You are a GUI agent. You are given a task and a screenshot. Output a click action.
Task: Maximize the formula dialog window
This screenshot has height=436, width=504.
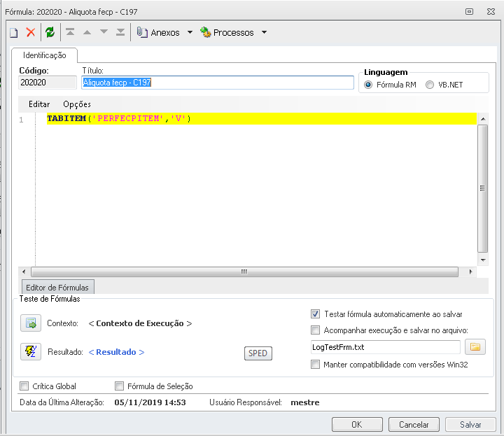click(x=469, y=12)
